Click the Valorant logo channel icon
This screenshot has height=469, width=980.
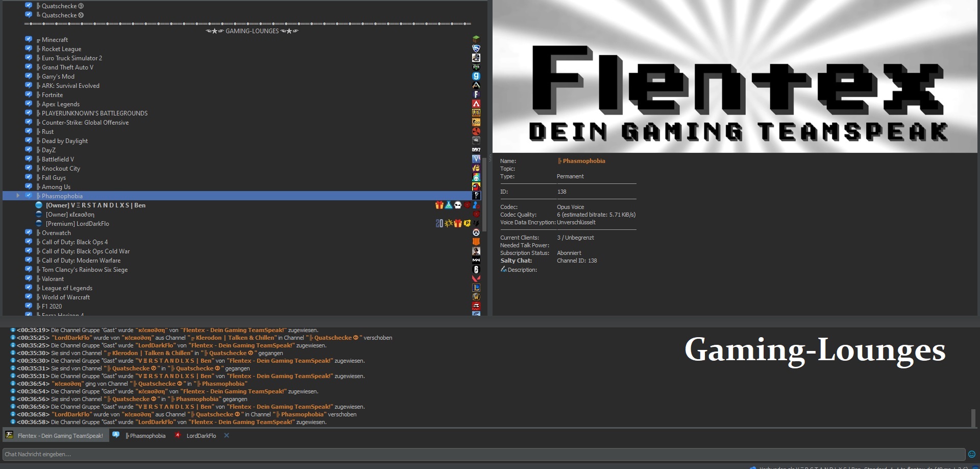click(476, 279)
